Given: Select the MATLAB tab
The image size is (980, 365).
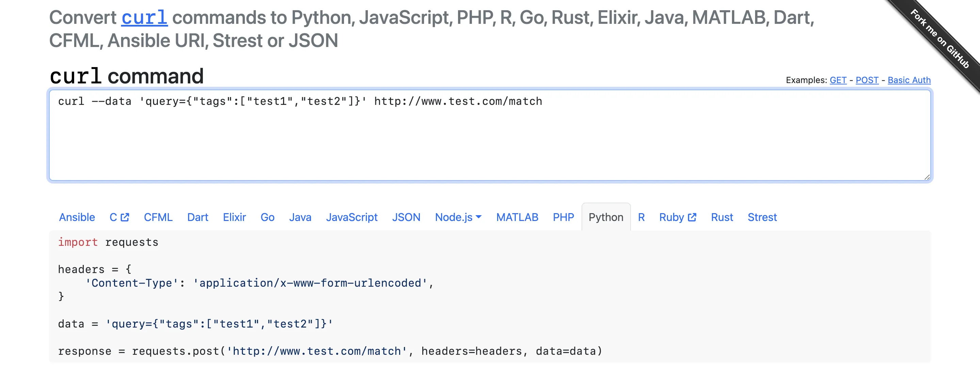Looking at the screenshot, I should [x=517, y=217].
